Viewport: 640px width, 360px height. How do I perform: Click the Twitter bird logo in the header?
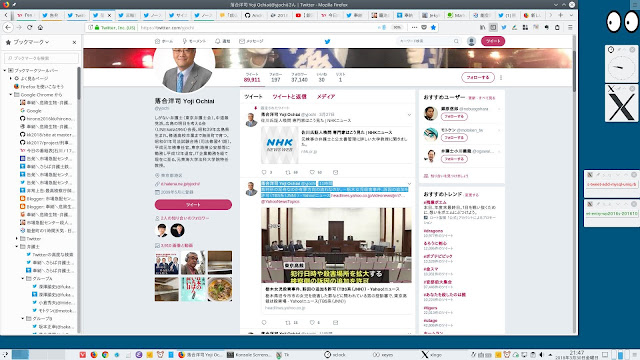point(327,41)
